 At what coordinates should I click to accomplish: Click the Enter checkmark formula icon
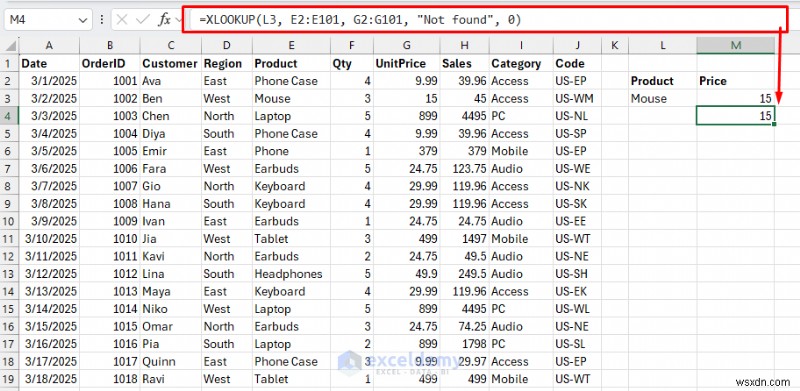coord(143,20)
